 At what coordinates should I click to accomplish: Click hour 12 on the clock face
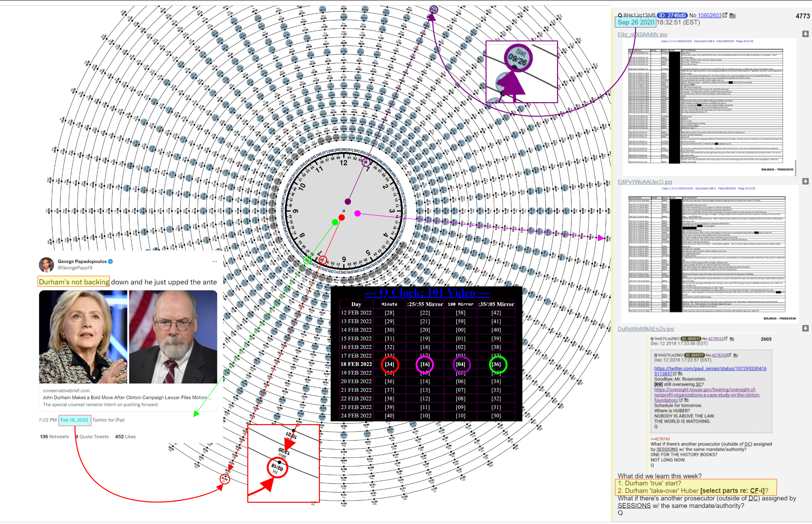(x=344, y=163)
